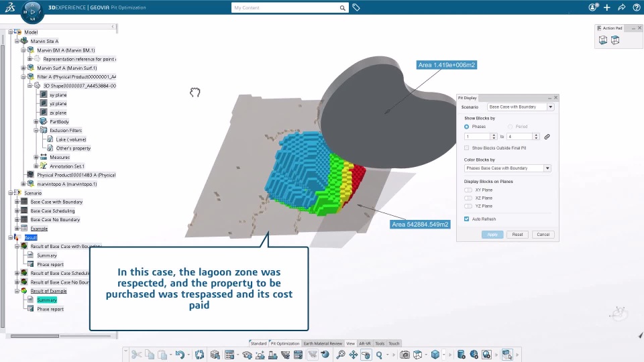Click the globe sphere icon before the fit-all magnifier

325,355
